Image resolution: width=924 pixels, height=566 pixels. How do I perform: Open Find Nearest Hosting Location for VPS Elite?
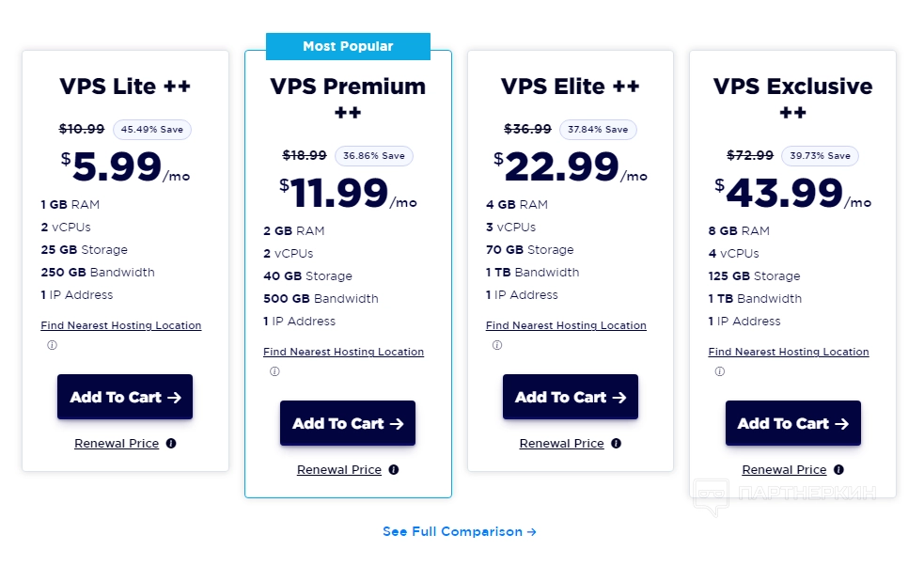(566, 325)
